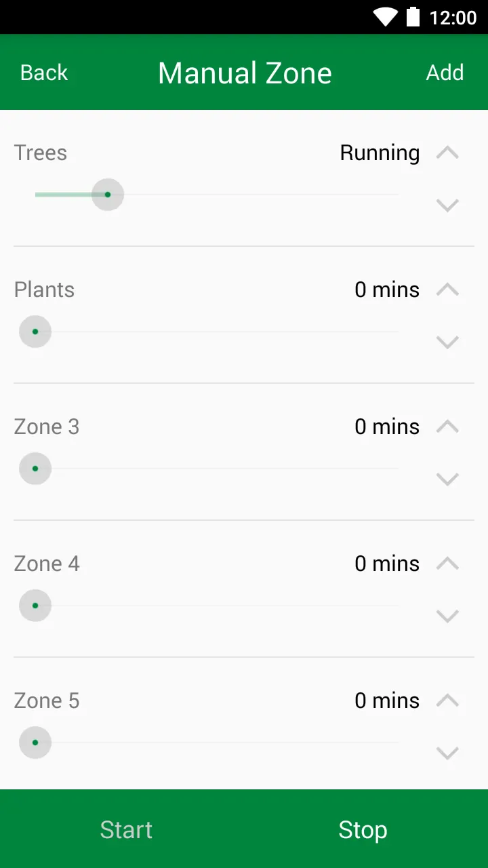Image resolution: width=488 pixels, height=868 pixels.
Task: Raise Zone 4 time using up chevron
Action: point(447,564)
